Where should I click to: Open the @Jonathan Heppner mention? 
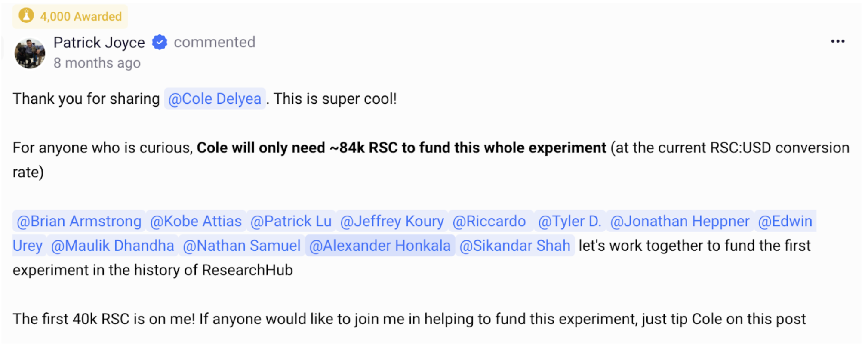click(x=680, y=221)
